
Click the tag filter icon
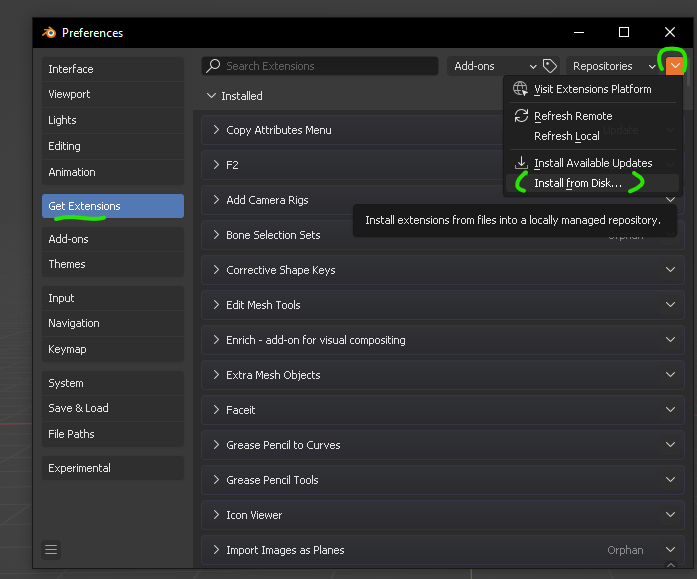(x=550, y=66)
